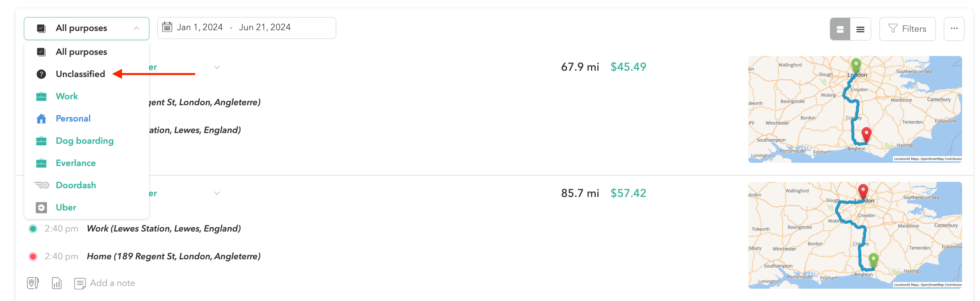
Task: Collapse the All purposes dropdown
Action: coord(136,28)
